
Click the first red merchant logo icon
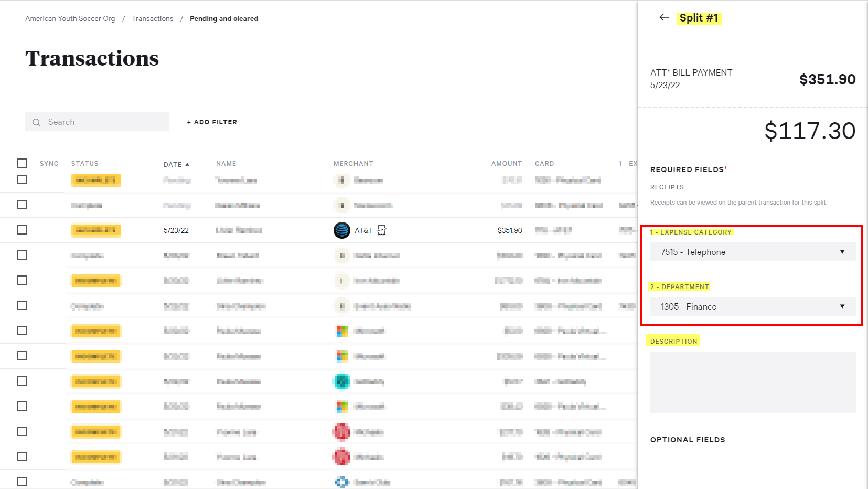pyautogui.click(x=342, y=432)
